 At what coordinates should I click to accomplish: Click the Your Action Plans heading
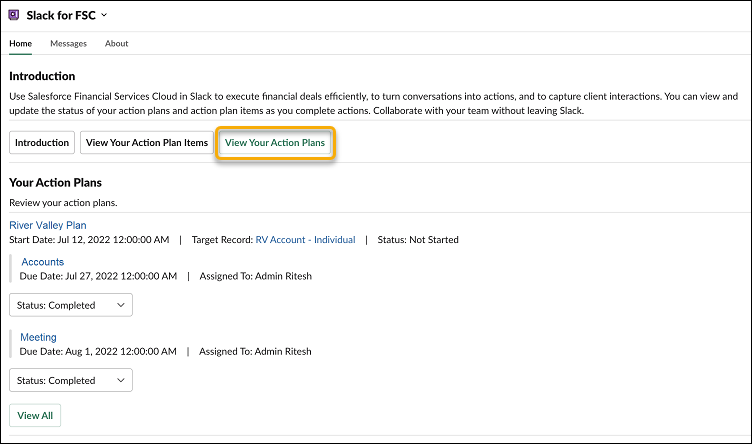(55, 183)
